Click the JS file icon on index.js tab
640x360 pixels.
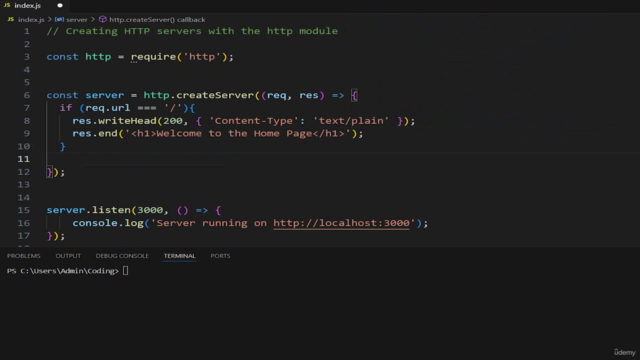tap(7, 5)
